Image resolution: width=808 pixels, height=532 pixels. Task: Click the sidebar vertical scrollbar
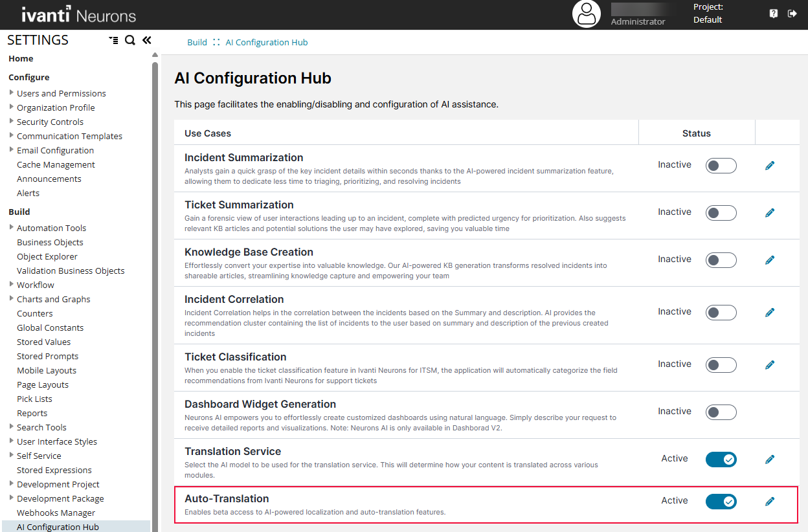pyautogui.click(x=155, y=291)
